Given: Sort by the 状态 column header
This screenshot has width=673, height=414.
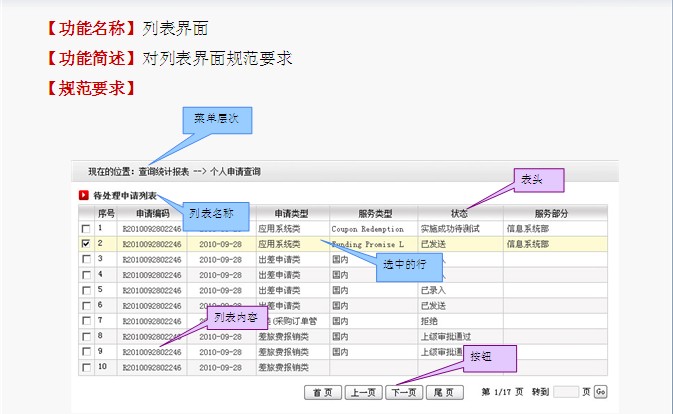Looking at the screenshot, I should point(459,213).
